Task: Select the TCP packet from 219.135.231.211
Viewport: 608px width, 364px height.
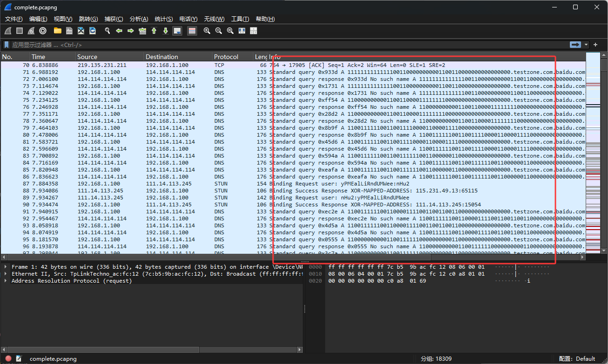Action: (x=293, y=65)
